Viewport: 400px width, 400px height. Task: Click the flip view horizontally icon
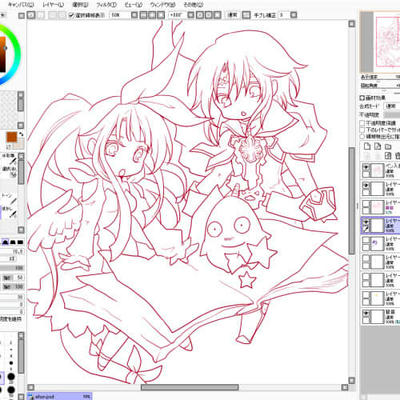246,15
